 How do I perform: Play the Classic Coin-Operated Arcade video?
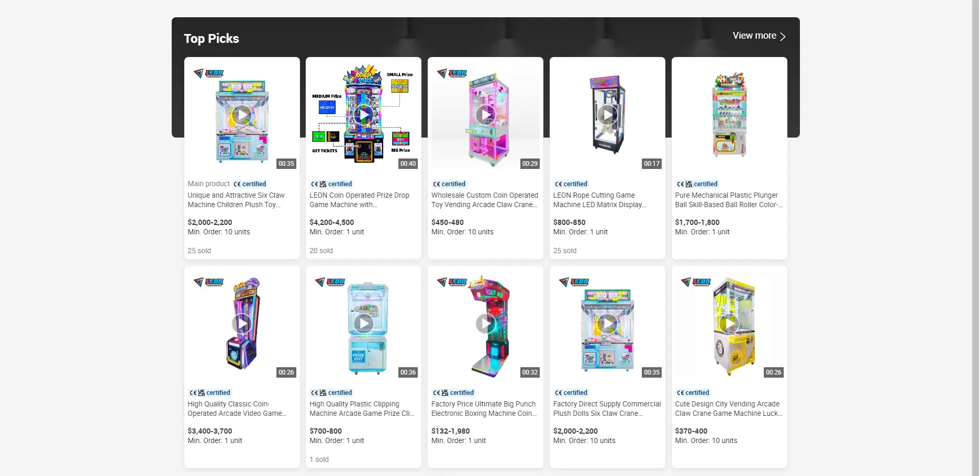pyautogui.click(x=242, y=323)
